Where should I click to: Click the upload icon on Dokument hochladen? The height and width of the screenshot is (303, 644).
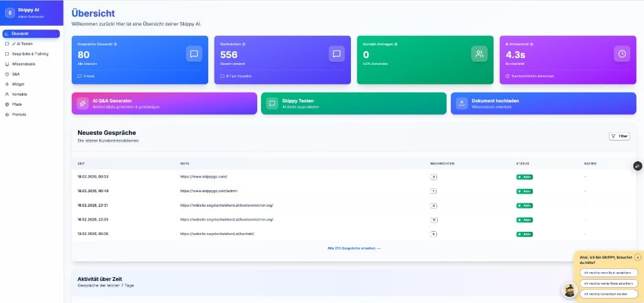pos(462,103)
